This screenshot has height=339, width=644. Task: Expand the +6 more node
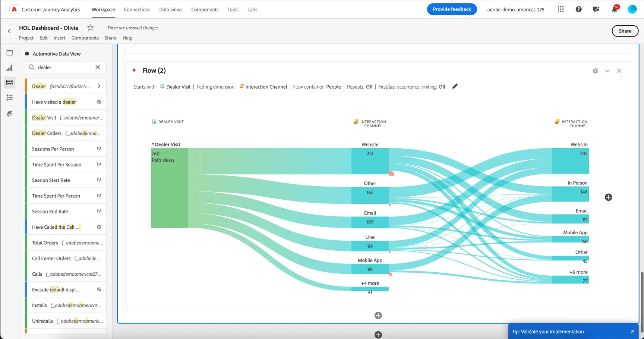click(x=570, y=280)
